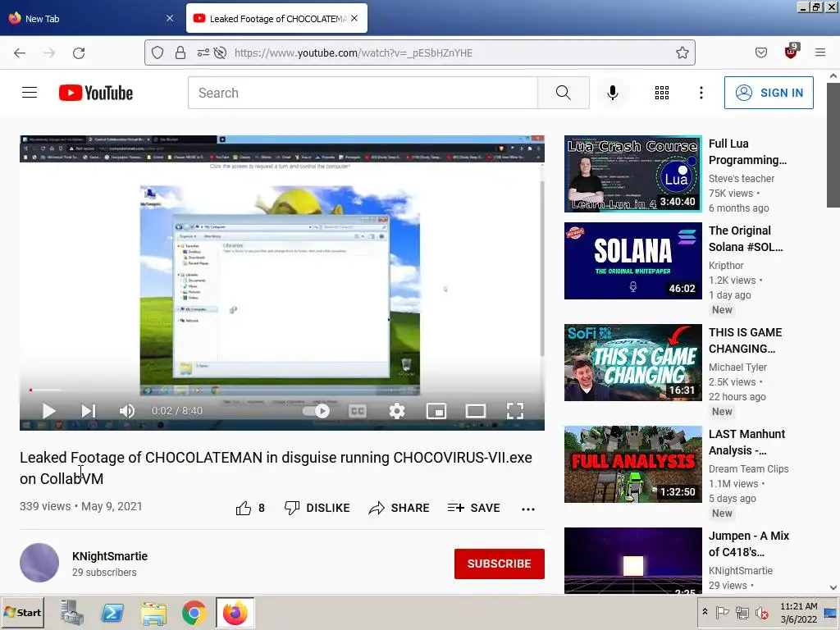Click the magnifier search button
This screenshot has height=630, width=840.
click(564, 93)
